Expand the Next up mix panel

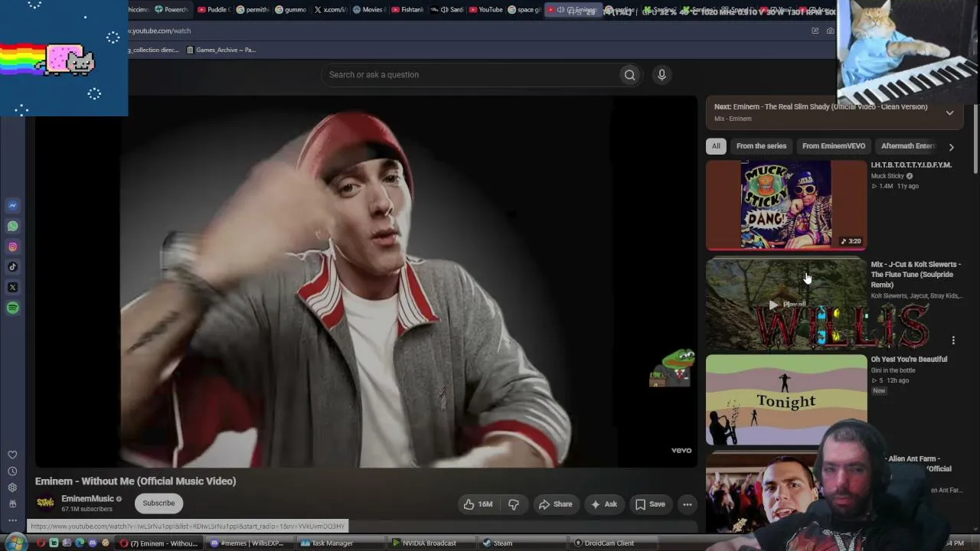tap(949, 112)
